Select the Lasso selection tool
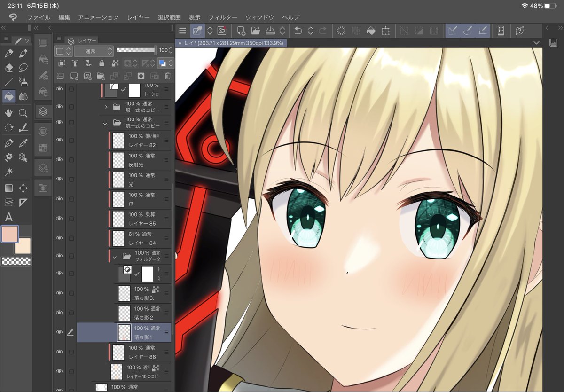The image size is (564, 392). (x=23, y=68)
